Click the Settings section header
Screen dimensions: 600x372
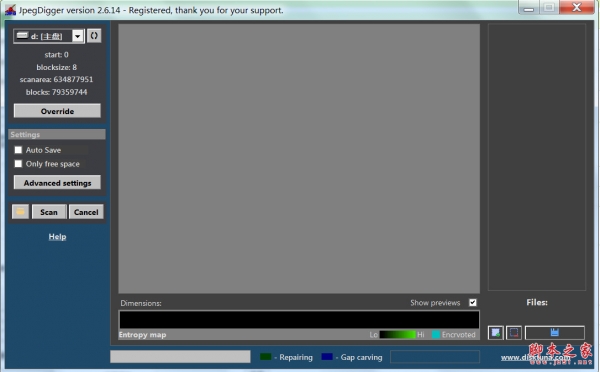point(57,134)
